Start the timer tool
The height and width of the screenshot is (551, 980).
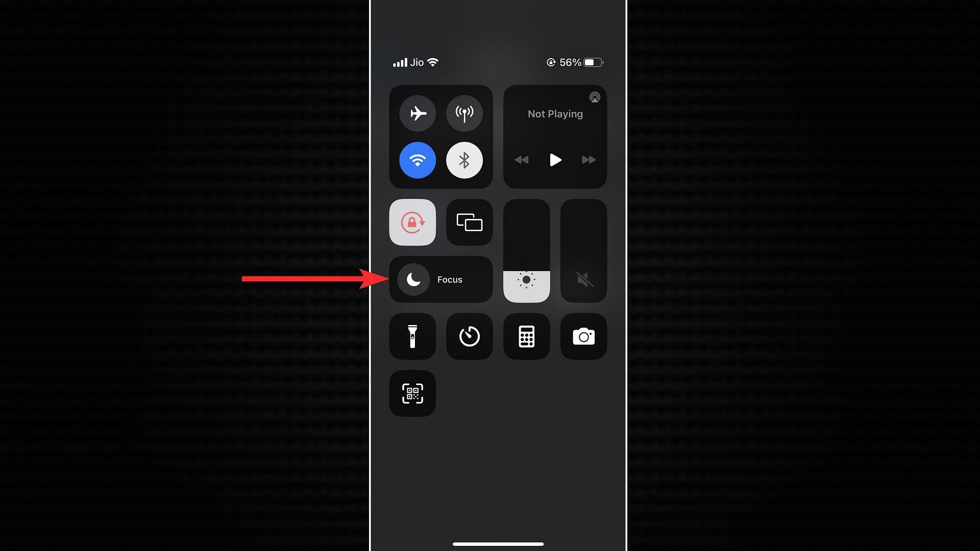coord(469,336)
